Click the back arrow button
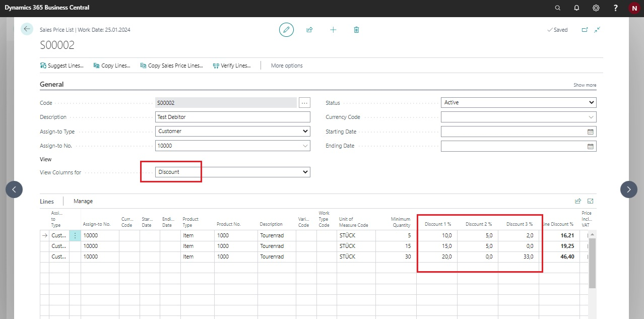The image size is (644, 319). tap(27, 29)
